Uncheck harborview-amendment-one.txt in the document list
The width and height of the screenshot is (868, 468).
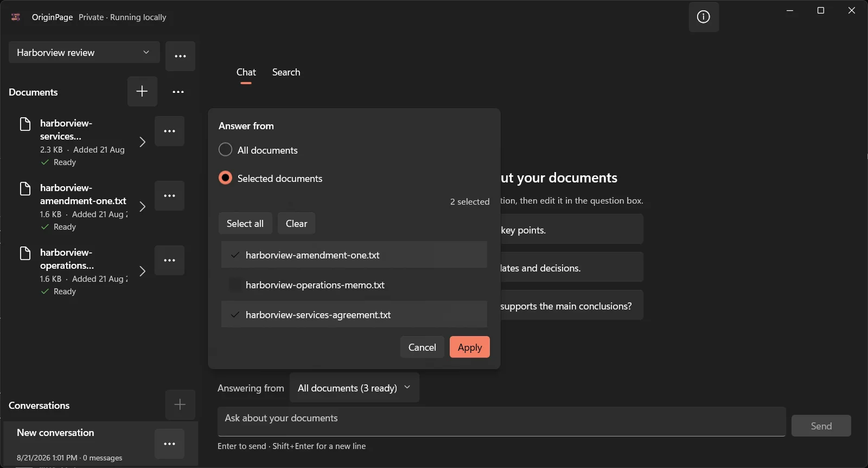tap(354, 255)
